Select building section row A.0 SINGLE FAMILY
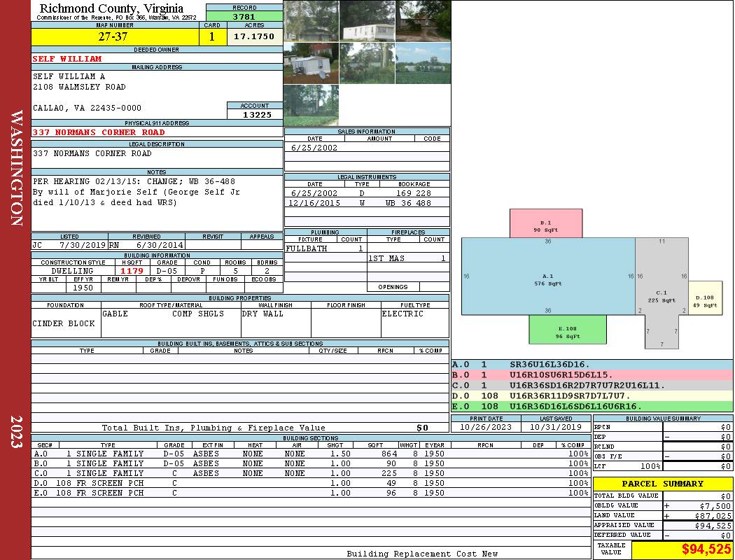 [311, 454]
